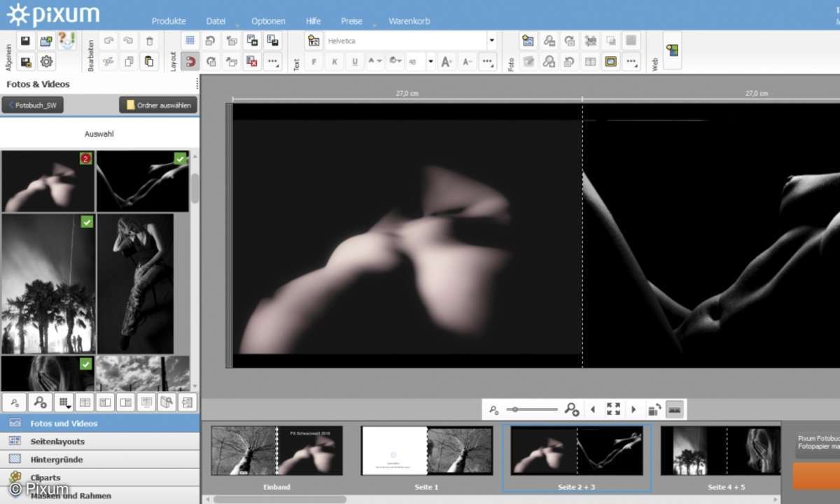Toggle the layout grid icon
This screenshot has width=840, height=504.
pos(190,41)
